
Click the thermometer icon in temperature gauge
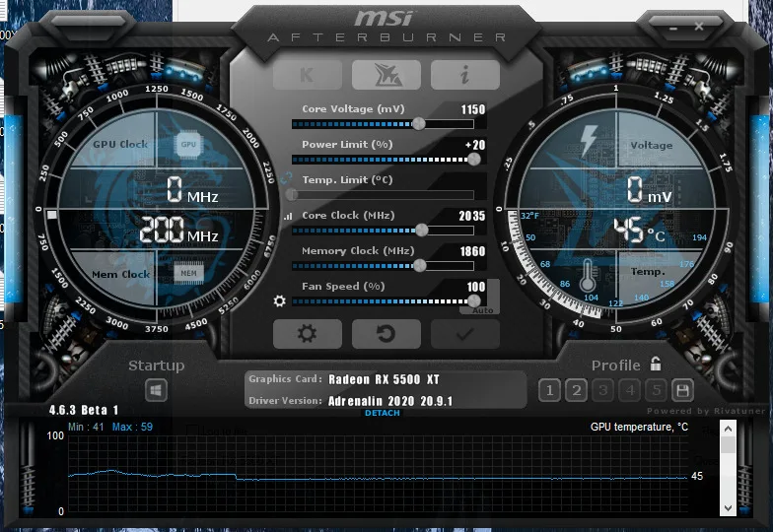[x=588, y=276]
